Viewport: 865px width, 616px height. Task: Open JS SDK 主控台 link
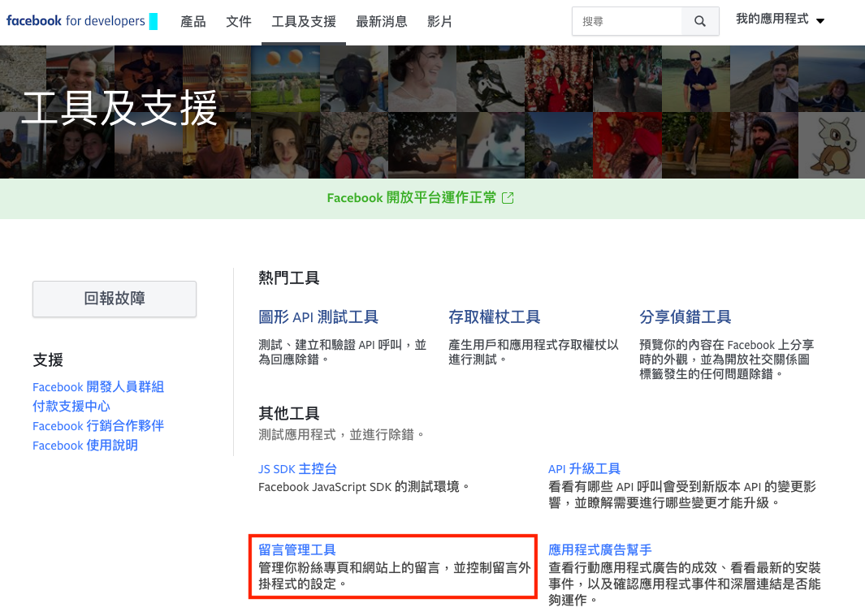coord(297,469)
